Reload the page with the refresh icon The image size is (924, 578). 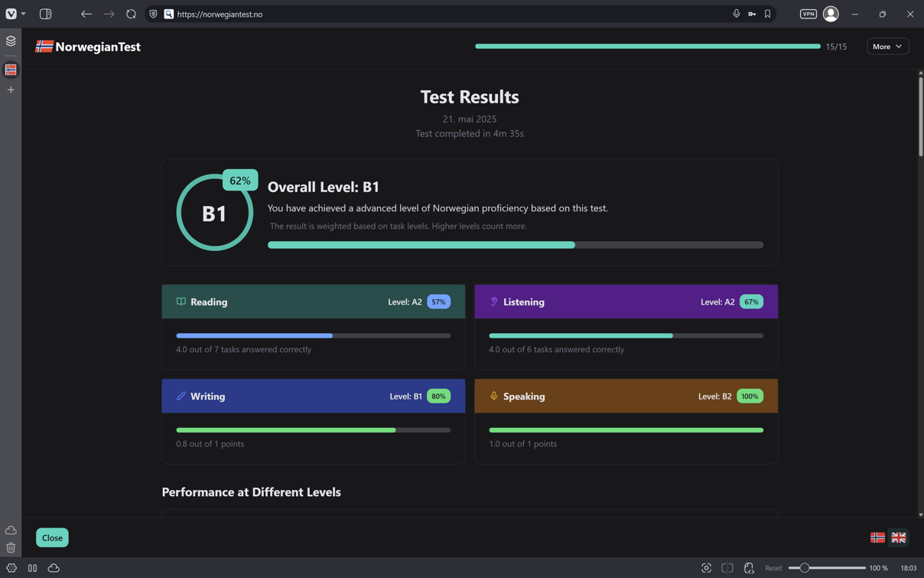131,14
